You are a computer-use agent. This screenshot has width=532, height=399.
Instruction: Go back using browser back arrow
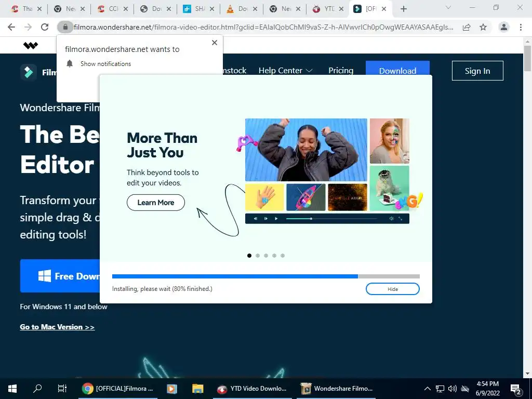pyautogui.click(x=11, y=27)
